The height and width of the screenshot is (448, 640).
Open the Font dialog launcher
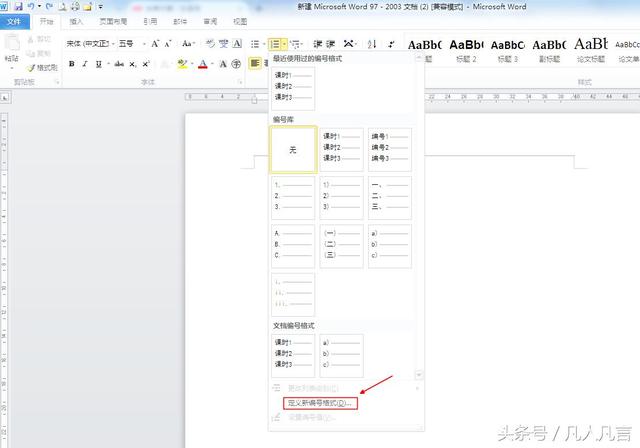(x=240, y=82)
